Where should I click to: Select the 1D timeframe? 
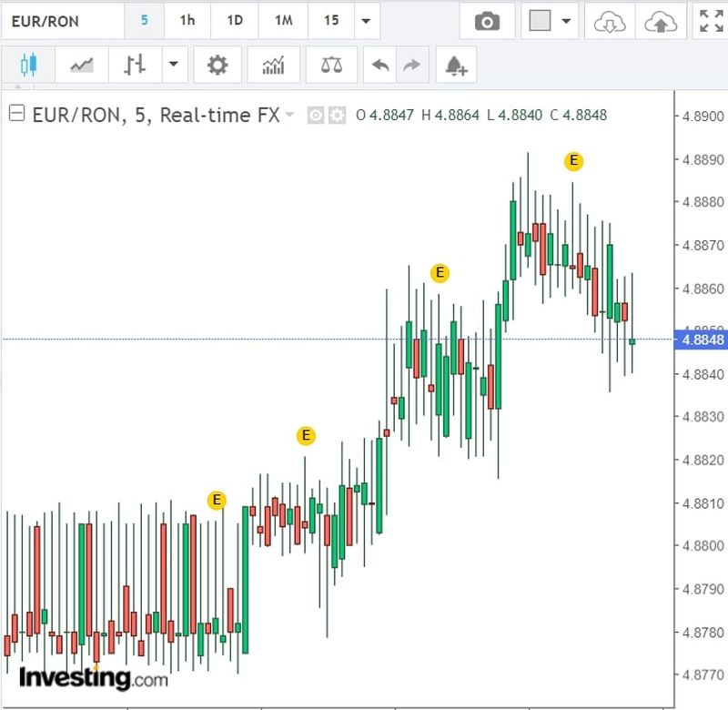point(235,21)
